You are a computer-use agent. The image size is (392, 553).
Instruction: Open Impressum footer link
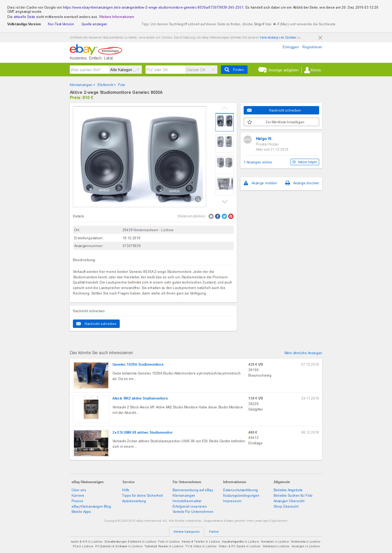232,501
